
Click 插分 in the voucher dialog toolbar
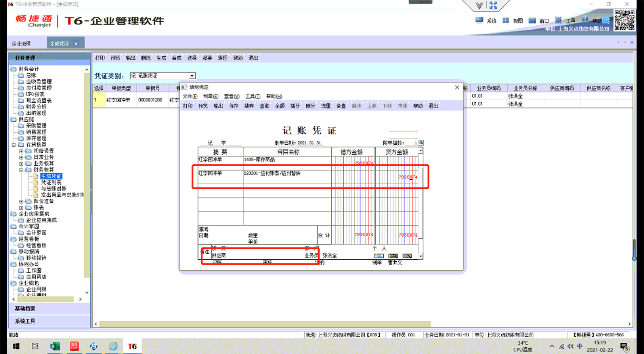(295, 106)
